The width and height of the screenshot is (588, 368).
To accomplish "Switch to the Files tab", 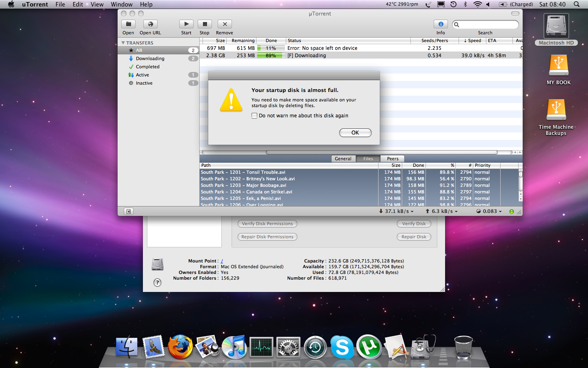I will coord(368,159).
